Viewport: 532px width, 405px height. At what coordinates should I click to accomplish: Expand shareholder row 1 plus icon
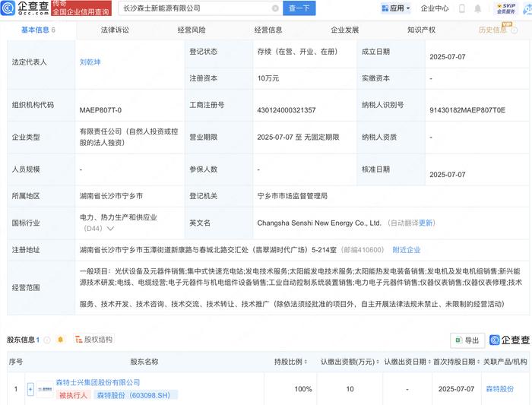tap(30, 389)
